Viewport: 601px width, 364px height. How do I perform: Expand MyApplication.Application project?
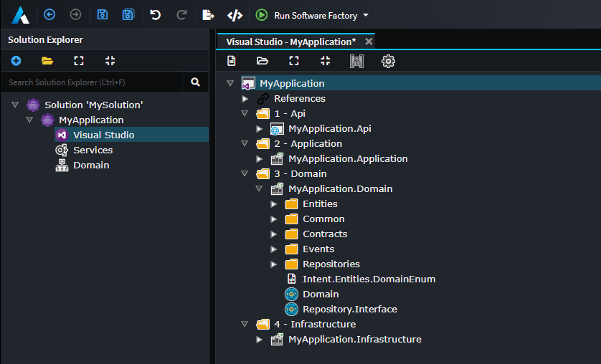pos(260,159)
